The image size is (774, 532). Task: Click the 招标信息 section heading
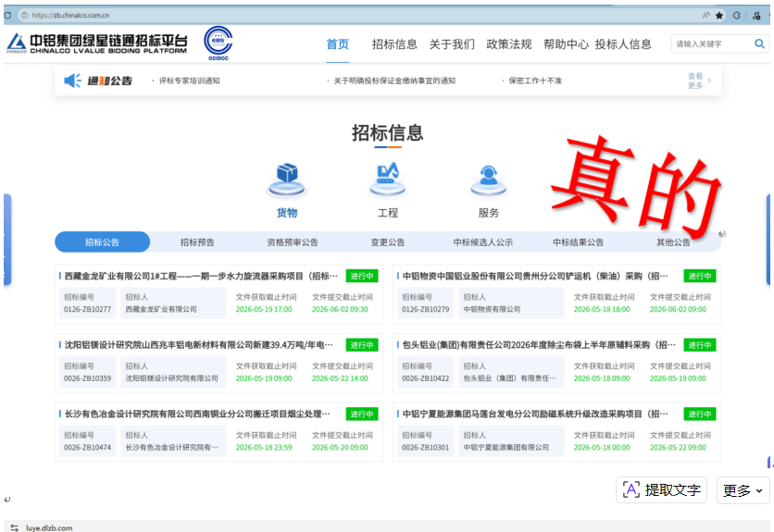[x=388, y=132]
